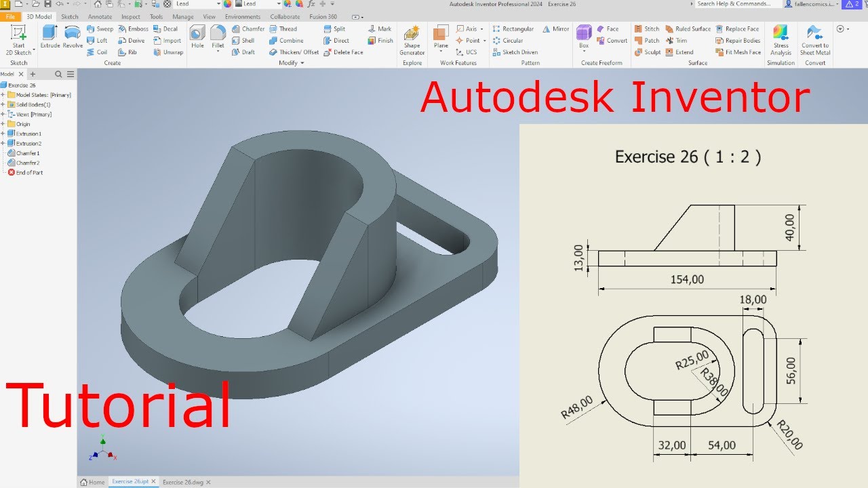868x488 pixels.
Task: Choose Thicken/Offset tool
Action: pos(294,52)
